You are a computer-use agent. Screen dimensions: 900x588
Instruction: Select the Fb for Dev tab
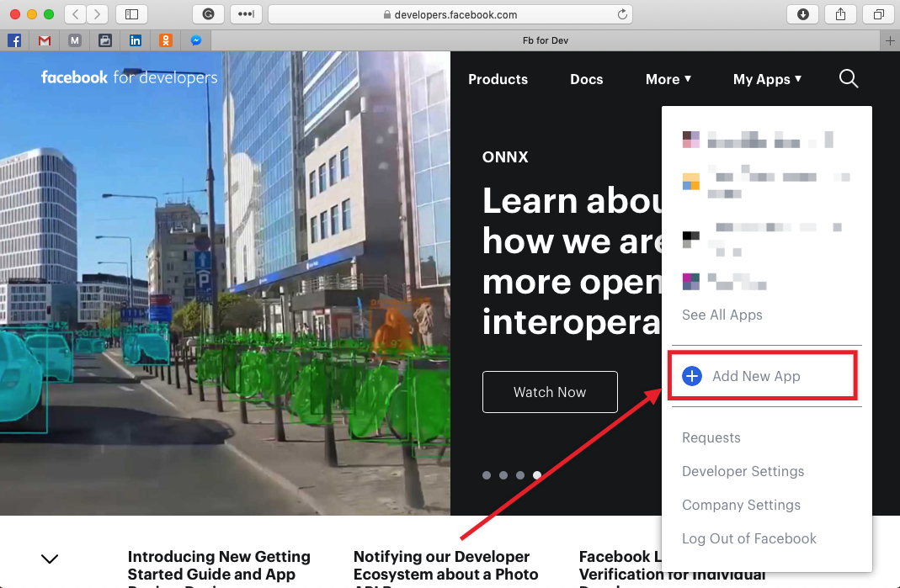tap(546, 40)
